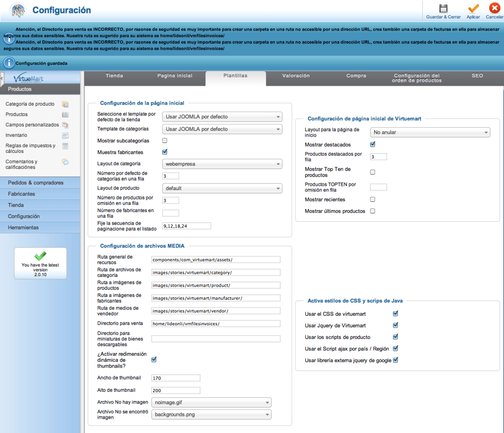Collapse the Productos sidebar section header
This screenshot has width=504, height=433.
click(x=40, y=89)
